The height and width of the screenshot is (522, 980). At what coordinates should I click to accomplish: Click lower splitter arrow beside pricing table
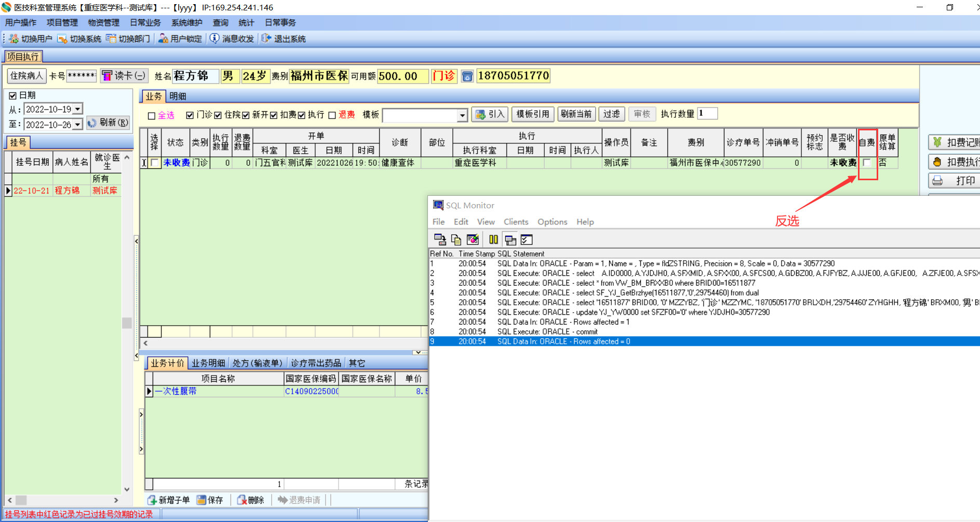[x=141, y=449]
